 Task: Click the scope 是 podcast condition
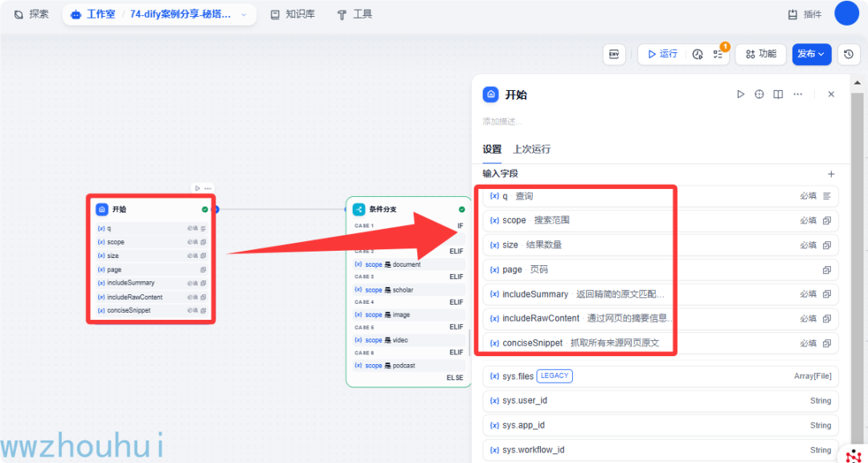coord(408,366)
